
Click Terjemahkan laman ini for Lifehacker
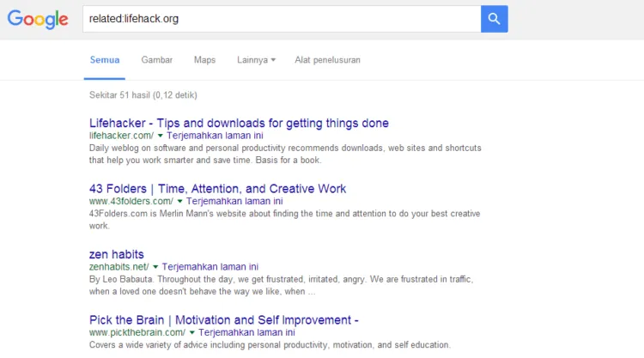[215, 136]
